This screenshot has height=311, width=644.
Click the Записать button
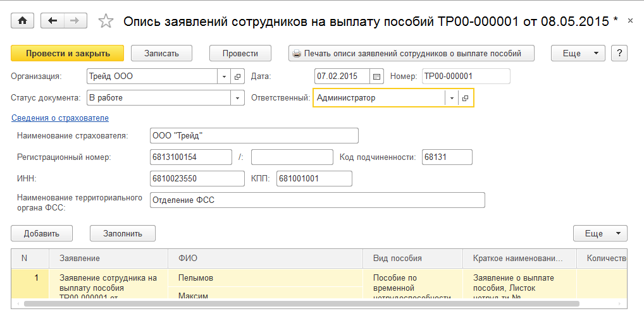(x=162, y=53)
